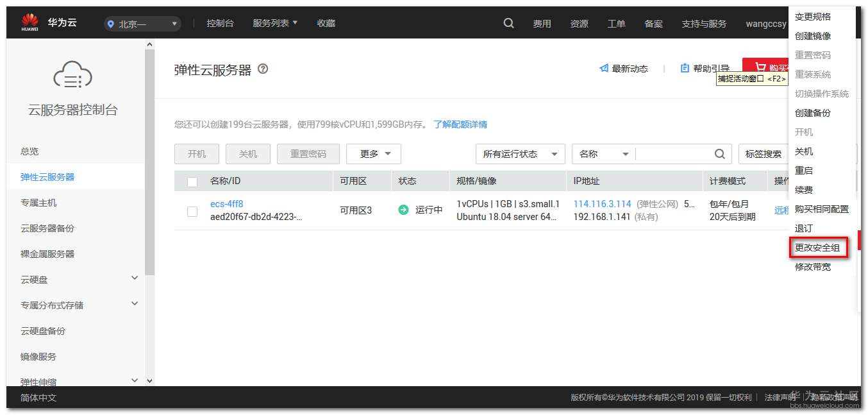Select 修改带宽 from the menu
This screenshot has height=415, width=868.
coord(813,267)
